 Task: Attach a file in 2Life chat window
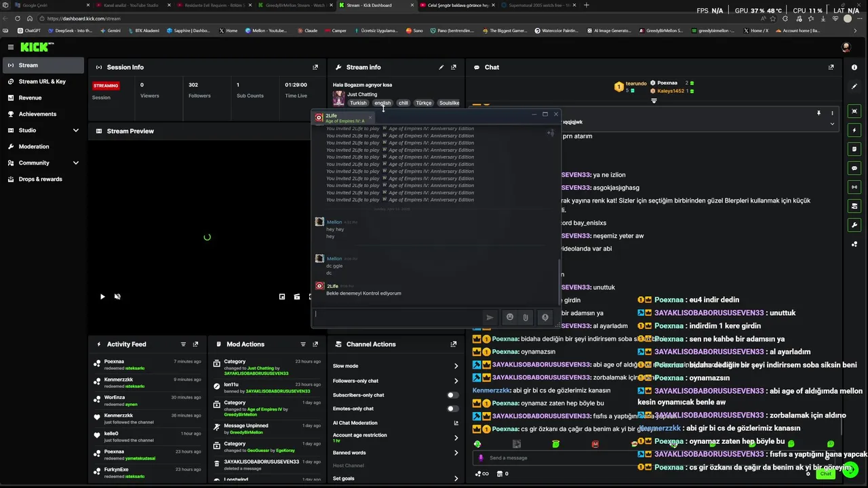[526, 317]
